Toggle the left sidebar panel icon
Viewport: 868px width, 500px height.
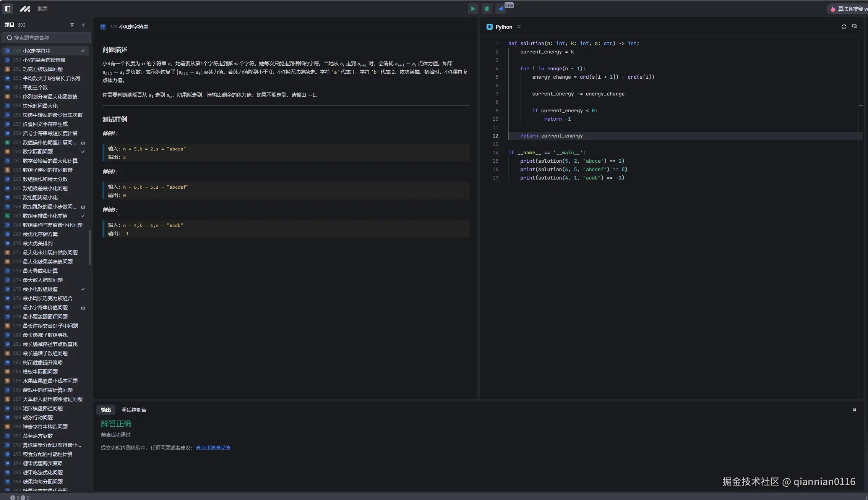[8, 8]
